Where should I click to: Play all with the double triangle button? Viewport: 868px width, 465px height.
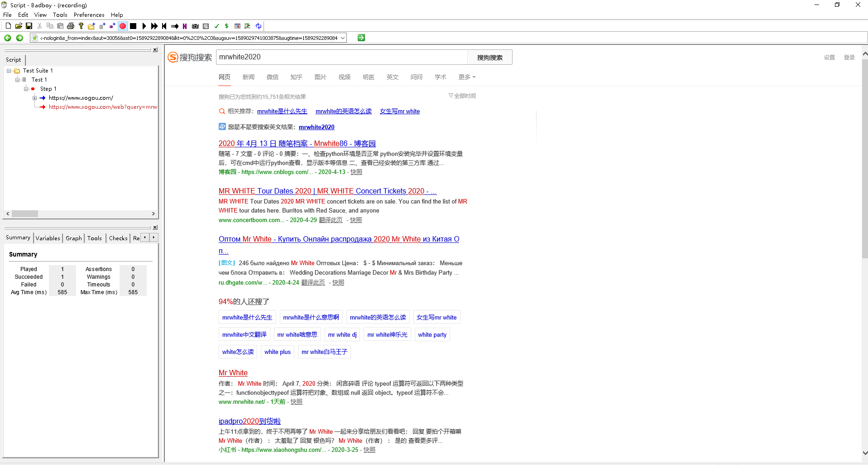154,26
